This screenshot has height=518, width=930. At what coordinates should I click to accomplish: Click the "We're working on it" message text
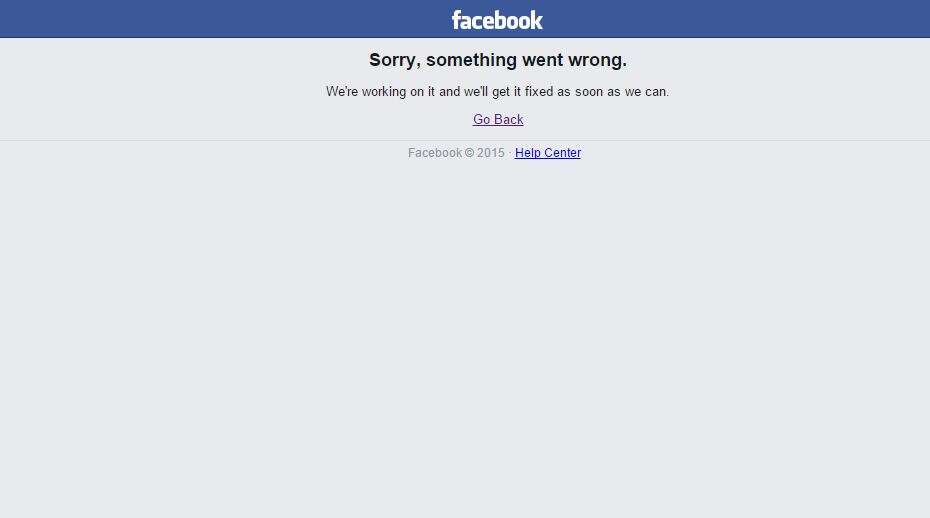[x=498, y=91]
